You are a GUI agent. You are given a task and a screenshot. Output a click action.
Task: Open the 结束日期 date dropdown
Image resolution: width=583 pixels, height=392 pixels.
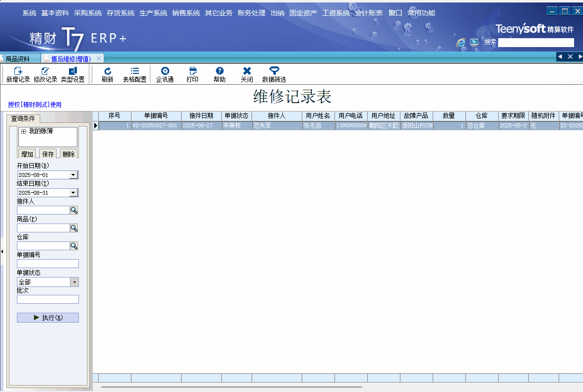73,193
